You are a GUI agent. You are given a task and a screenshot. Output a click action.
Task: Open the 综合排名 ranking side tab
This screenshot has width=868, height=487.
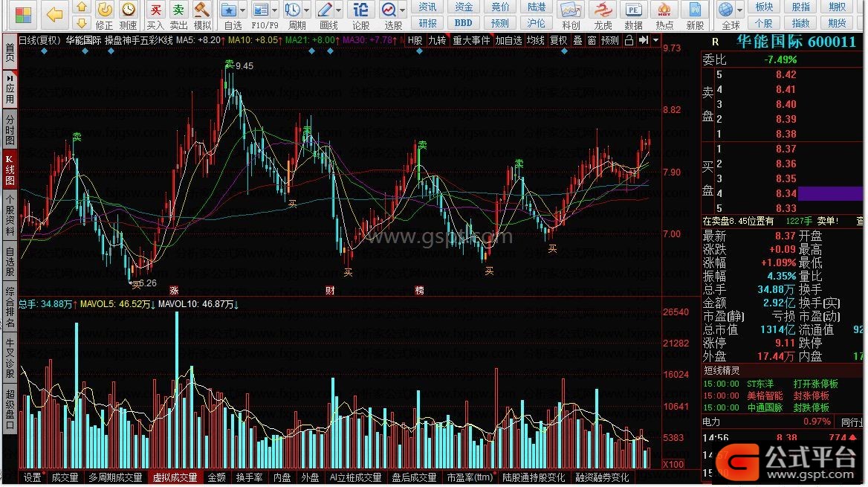tap(10, 306)
